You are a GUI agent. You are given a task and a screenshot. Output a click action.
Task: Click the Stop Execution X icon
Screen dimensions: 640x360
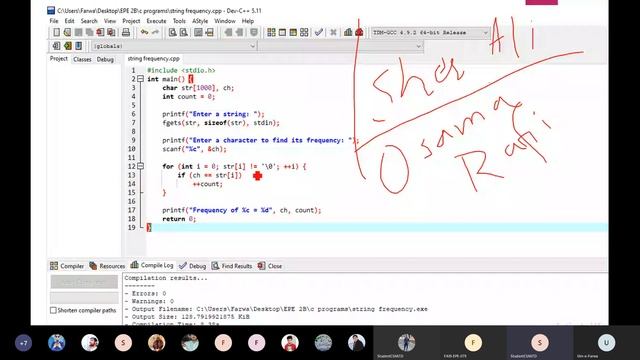333,32
